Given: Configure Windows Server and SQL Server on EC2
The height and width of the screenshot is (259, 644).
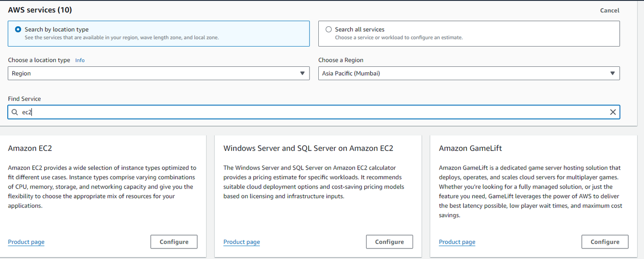Looking at the screenshot, I should pyautogui.click(x=389, y=242).
